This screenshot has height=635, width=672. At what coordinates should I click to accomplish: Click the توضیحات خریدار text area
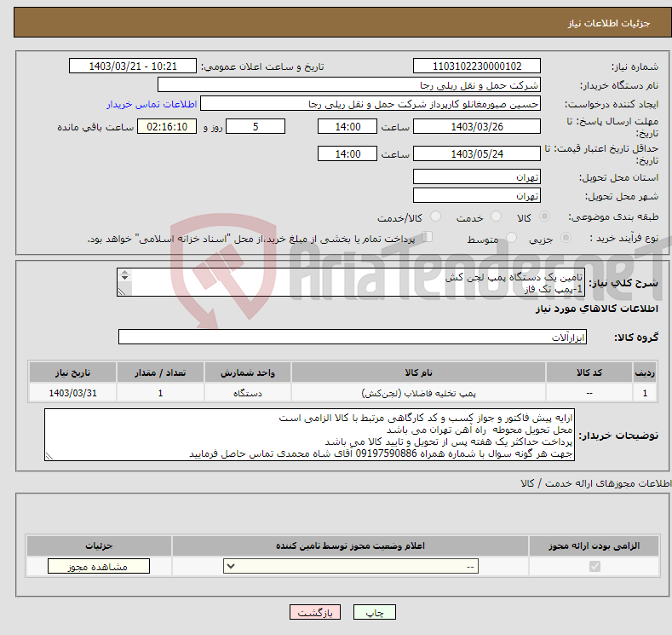309,435
